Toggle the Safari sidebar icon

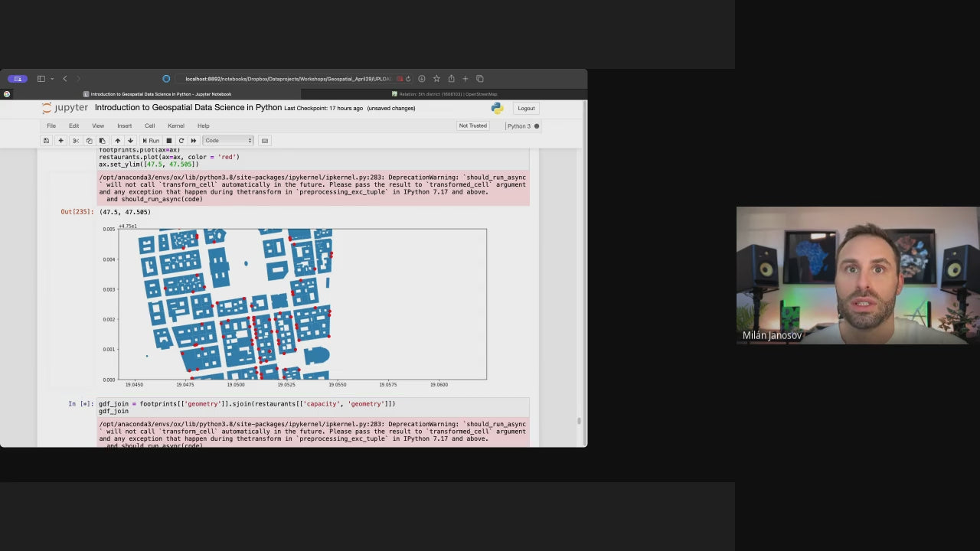pyautogui.click(x=41, y=79)
